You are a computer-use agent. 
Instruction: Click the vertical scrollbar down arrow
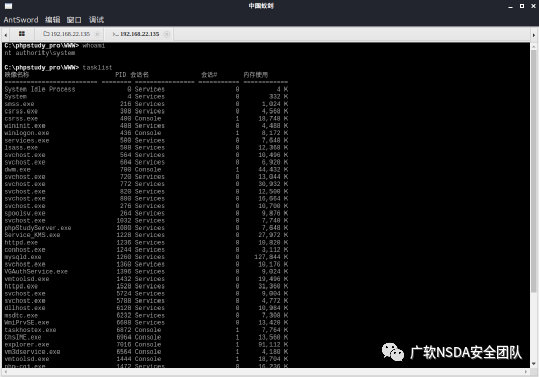pyautogui.click(x=534, y=364)
